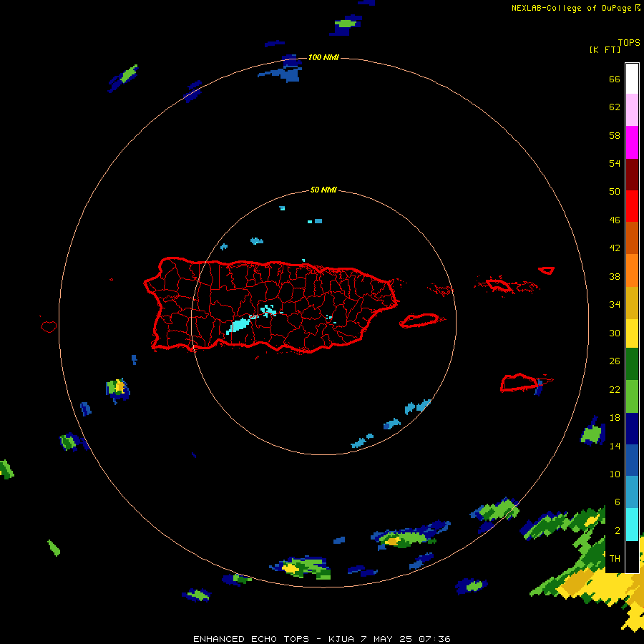Click the 18 value on the legend
The height and width of the screenshot is (644, 644).
tap(615, 418)
